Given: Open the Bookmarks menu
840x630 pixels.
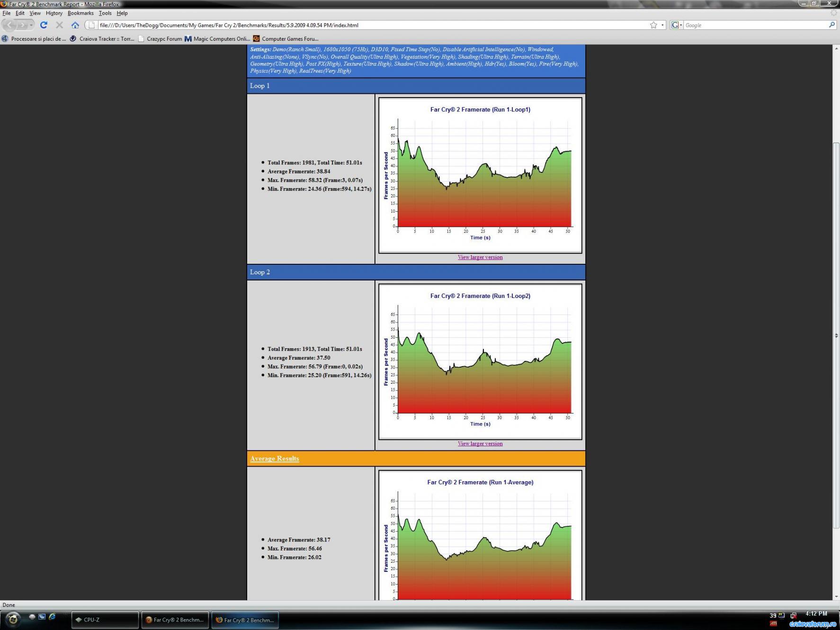Looking at the screenshot, I should point(80,13).
